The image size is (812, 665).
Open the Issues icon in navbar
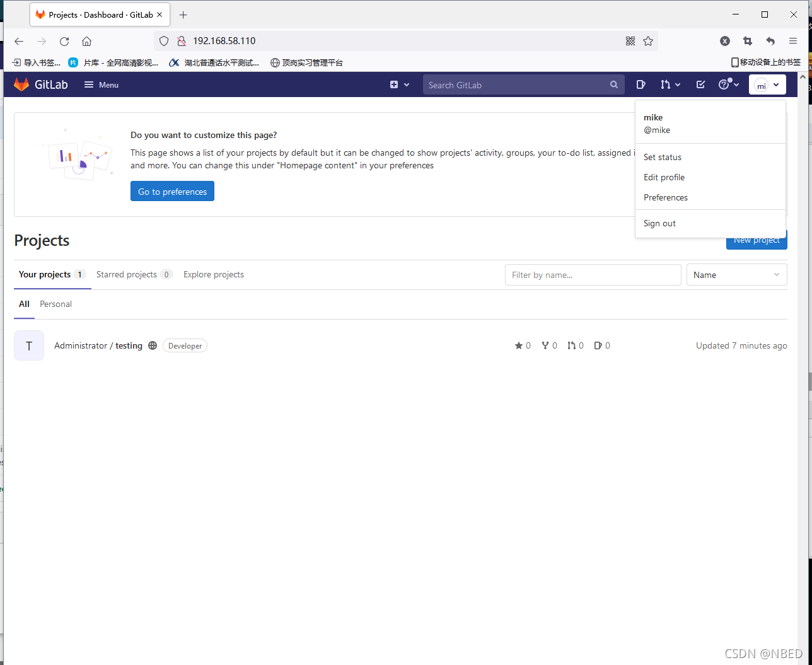(641, 84)
